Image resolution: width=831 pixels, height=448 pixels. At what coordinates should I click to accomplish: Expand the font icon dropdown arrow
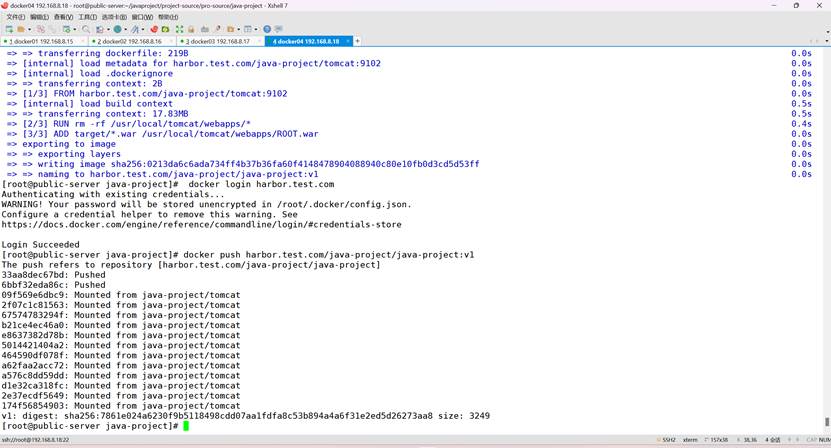[143, 29]
